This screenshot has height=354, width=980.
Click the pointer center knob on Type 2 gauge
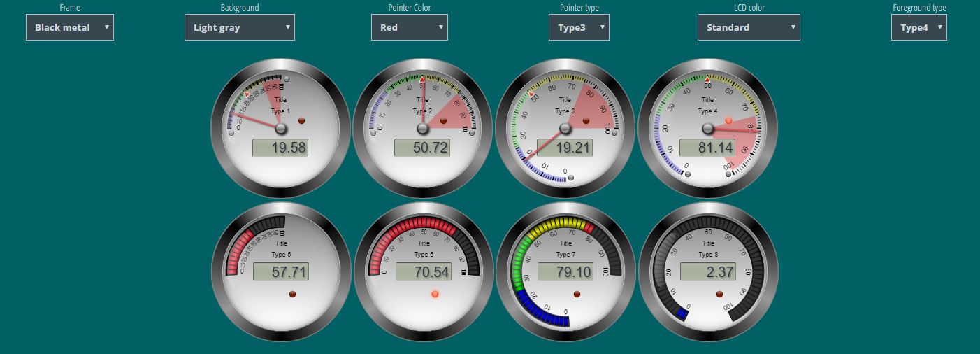(423, 129)
